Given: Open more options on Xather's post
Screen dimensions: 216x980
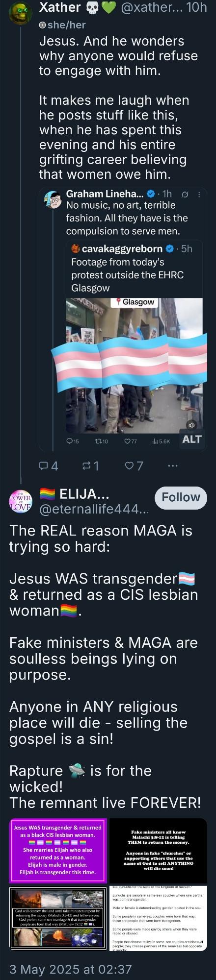Looking at the screenshot, I should click(x=172, y=465).
